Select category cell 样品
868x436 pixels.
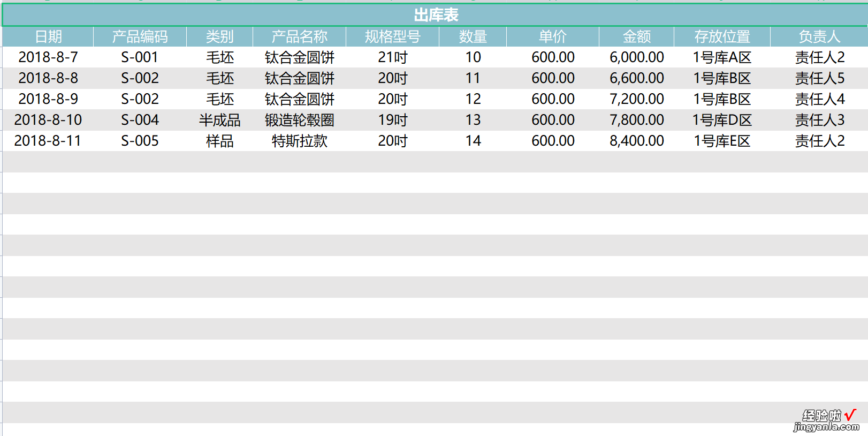[219, 141]
